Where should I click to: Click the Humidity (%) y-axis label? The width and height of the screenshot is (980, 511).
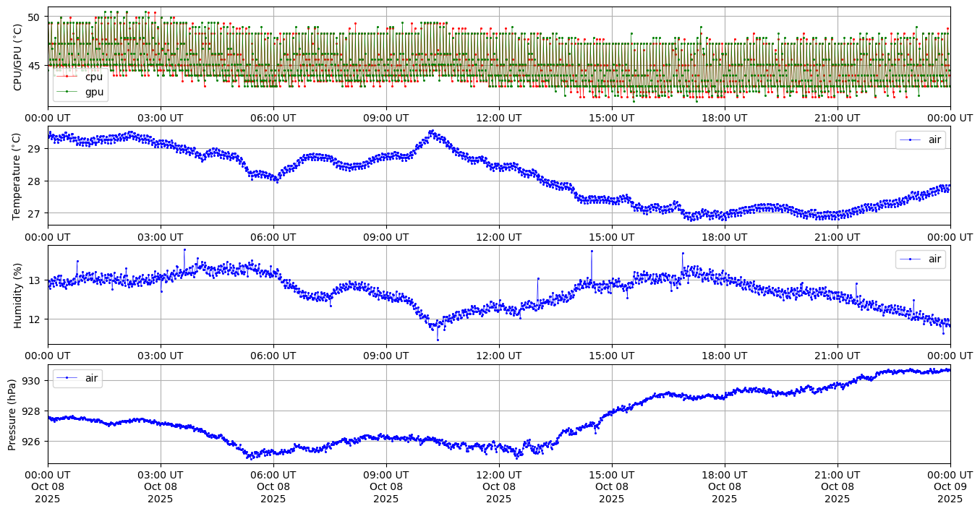pos(18,295)
